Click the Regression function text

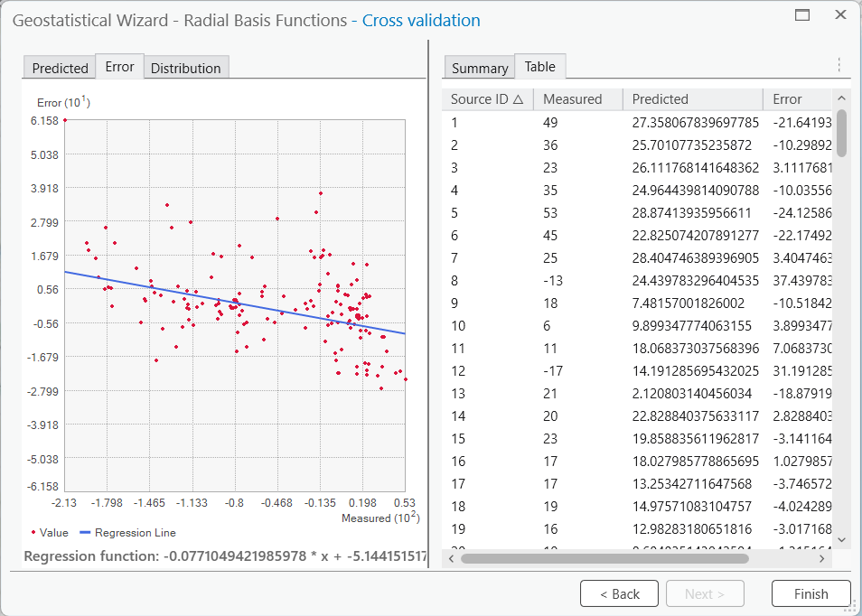[x=225, y=555]
